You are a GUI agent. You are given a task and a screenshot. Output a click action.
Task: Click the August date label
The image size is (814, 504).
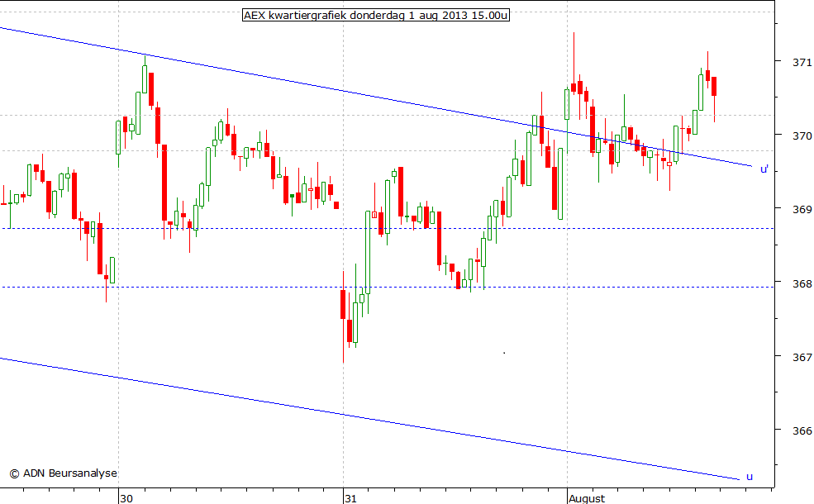pos(587,498)
